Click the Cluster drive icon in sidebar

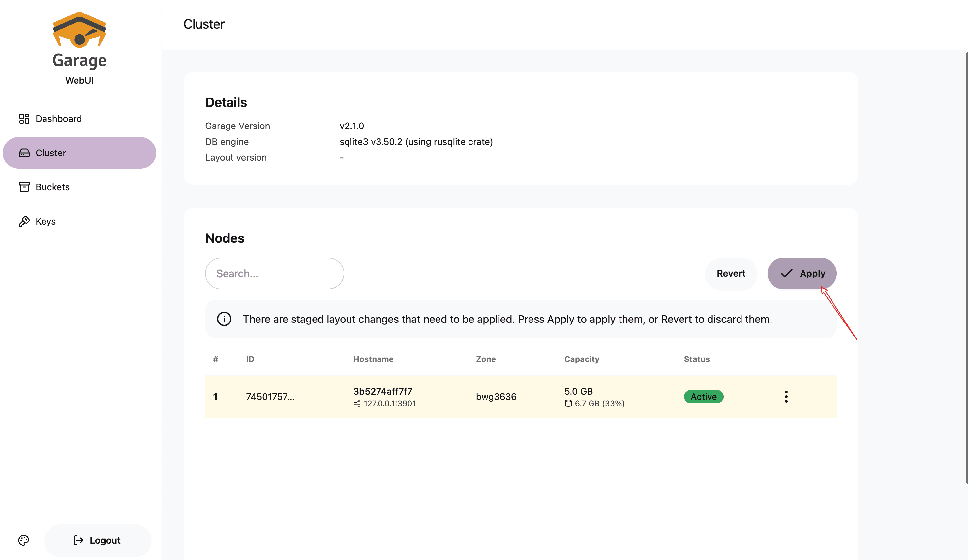click(24, 153)
